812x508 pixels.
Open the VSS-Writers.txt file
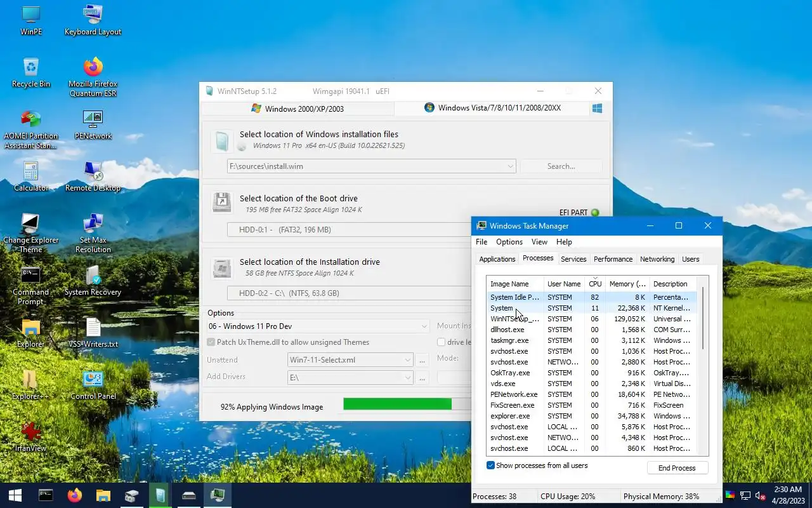93,333
